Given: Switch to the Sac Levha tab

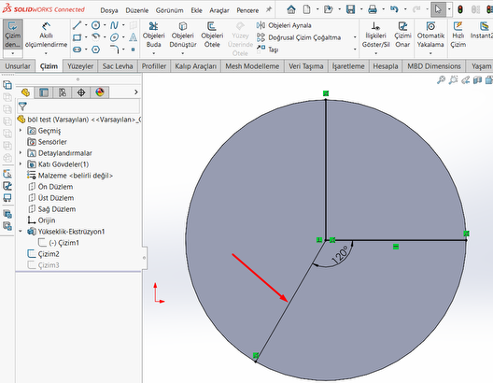Looking at the screenshot, I should point(118,66).
